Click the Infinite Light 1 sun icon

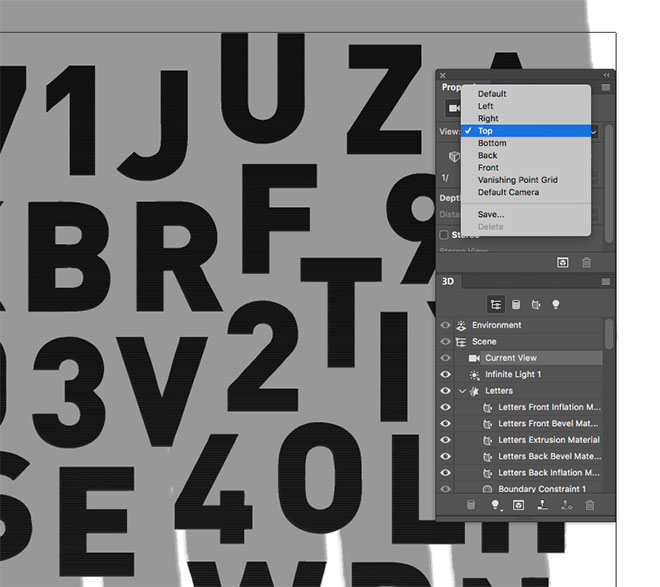tap(474, 375)
